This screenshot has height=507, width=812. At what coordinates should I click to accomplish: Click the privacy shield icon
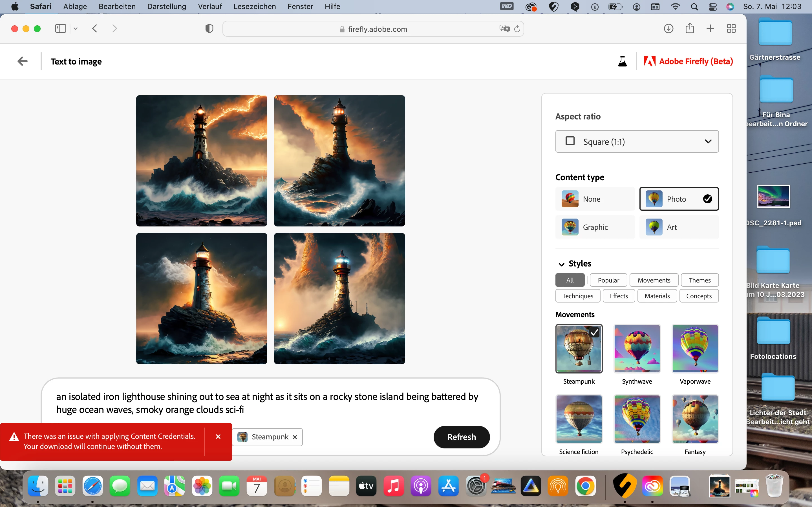pos(209,29)
